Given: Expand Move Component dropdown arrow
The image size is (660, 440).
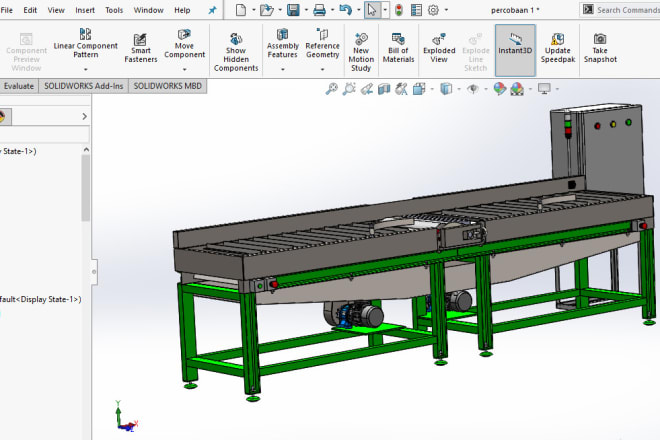Looking at the screenshot, I should (184, 69).
